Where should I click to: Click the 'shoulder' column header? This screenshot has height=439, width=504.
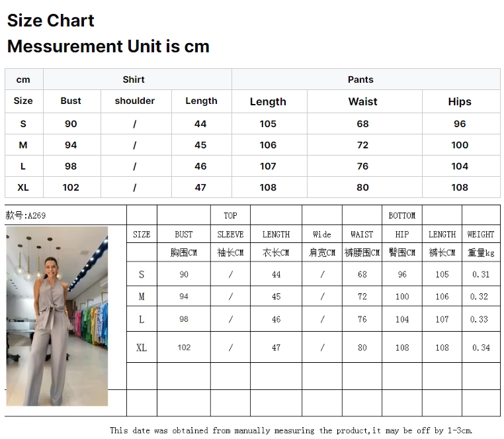135,101
